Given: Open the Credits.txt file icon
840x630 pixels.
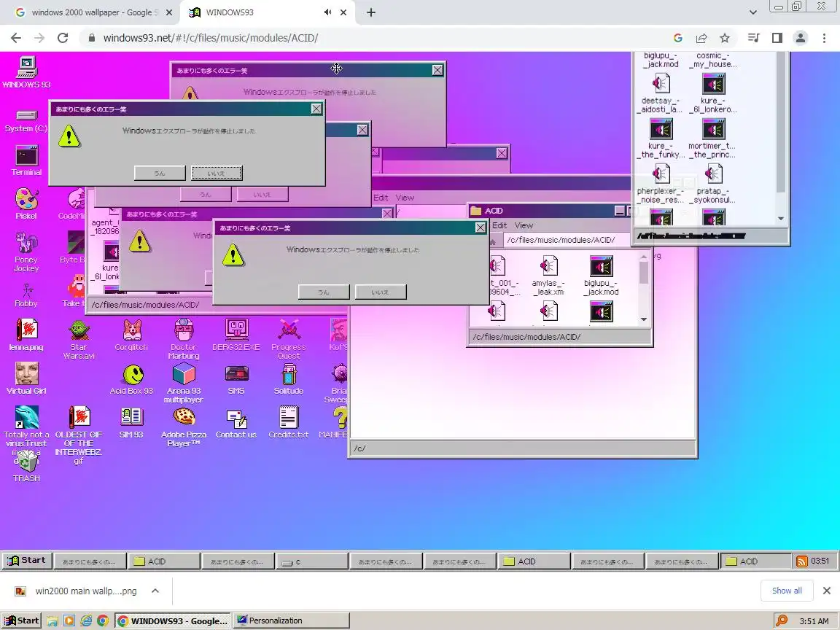Looking at the screenshot, I should click(289, 422).
